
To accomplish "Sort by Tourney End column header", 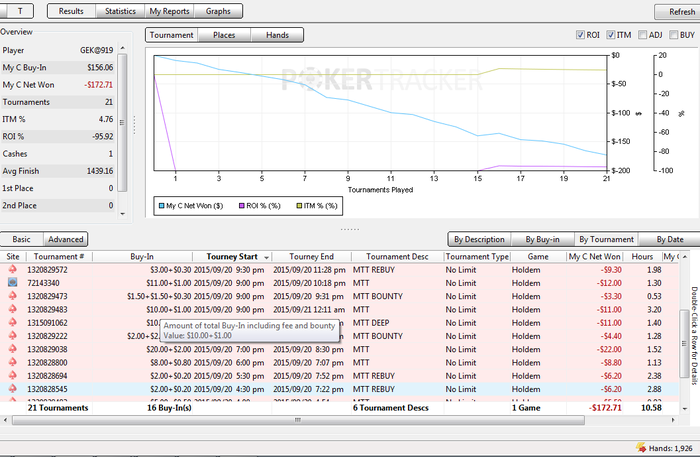I will pyautogui.click(x=311, y=257).
